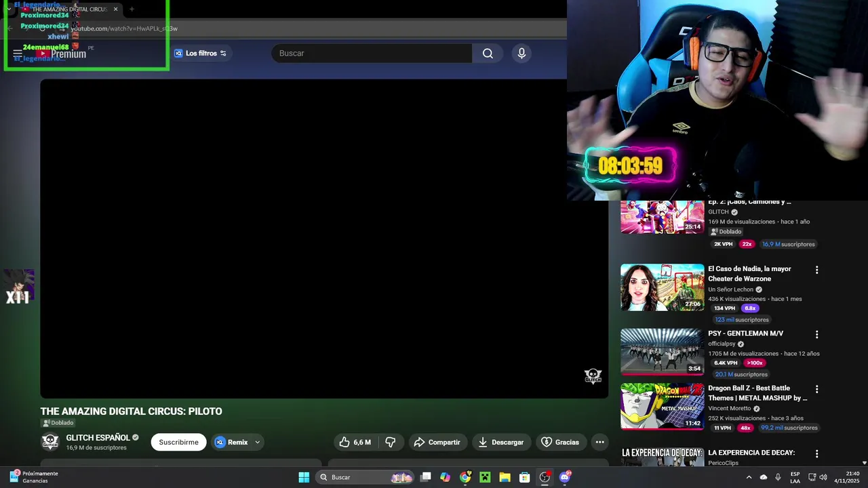Open the Ep. 2 thumbnail 25:14
Viewport: 868px width, 488px height.
[663, 217]
